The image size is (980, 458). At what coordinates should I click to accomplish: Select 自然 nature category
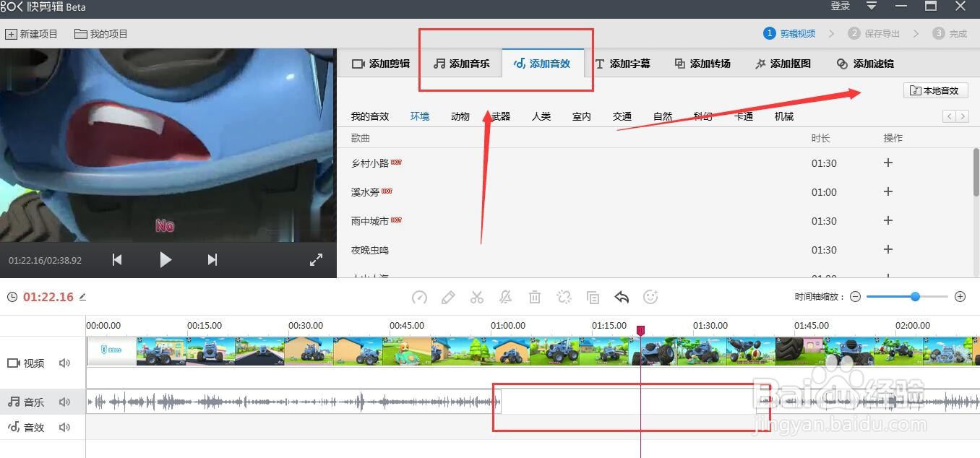pos(663,116)
